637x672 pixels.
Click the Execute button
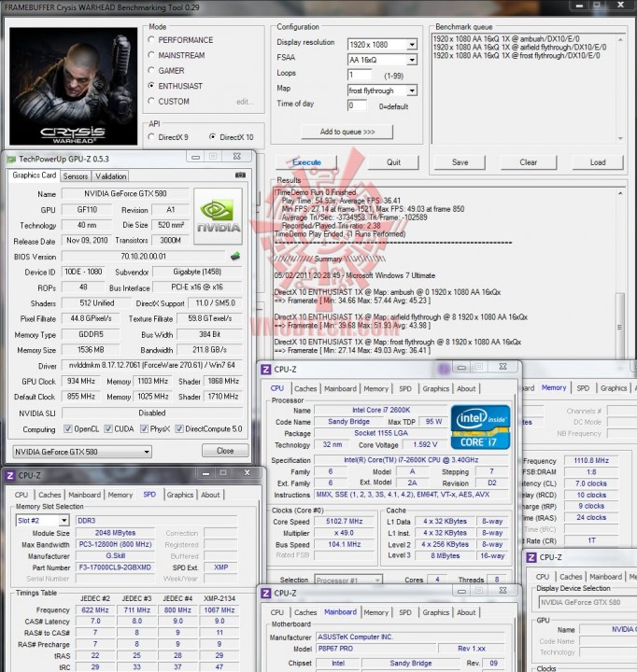(x=306, y=162)
